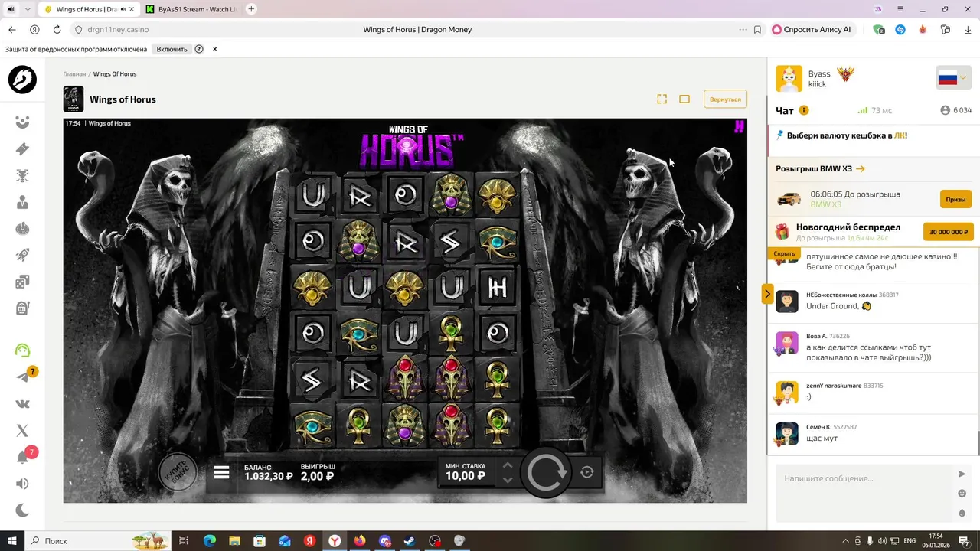Increase the bet with up arrow
The height and width of the screenshot is (551, 980).
507,465
